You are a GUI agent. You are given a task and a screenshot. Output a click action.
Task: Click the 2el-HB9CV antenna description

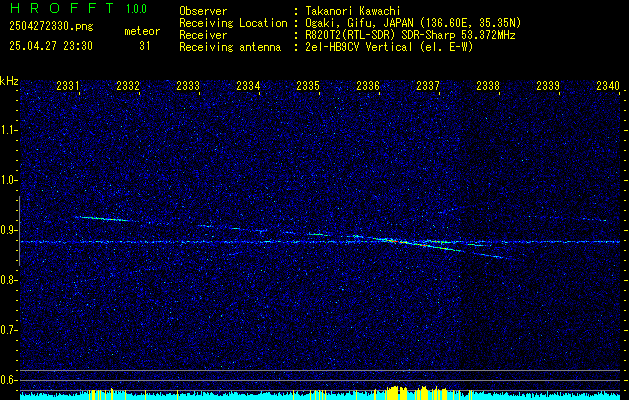[x=389, y=47]
